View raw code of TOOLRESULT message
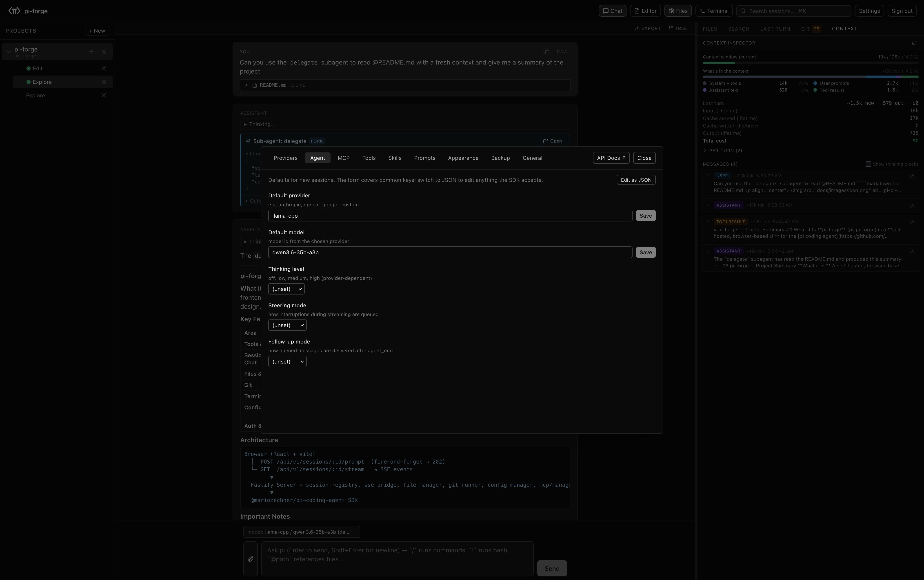Image resolution: width=924 pixels, height=580 pixels. [x=912, y=223]
